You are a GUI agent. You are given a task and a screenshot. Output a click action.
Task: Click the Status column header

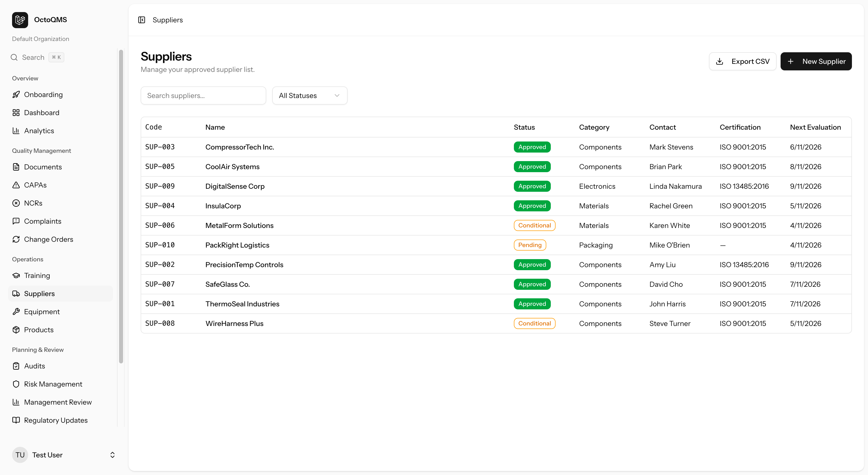[524, 127]
